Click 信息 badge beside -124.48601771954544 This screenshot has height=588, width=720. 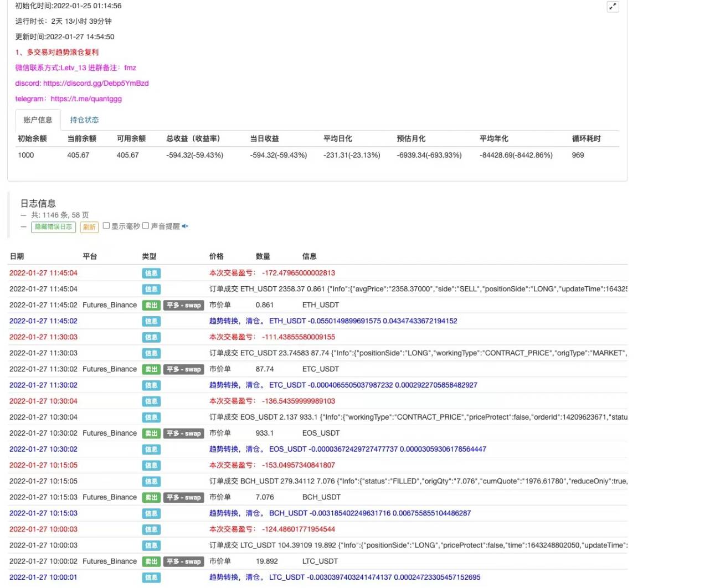[x=151, y=529]
